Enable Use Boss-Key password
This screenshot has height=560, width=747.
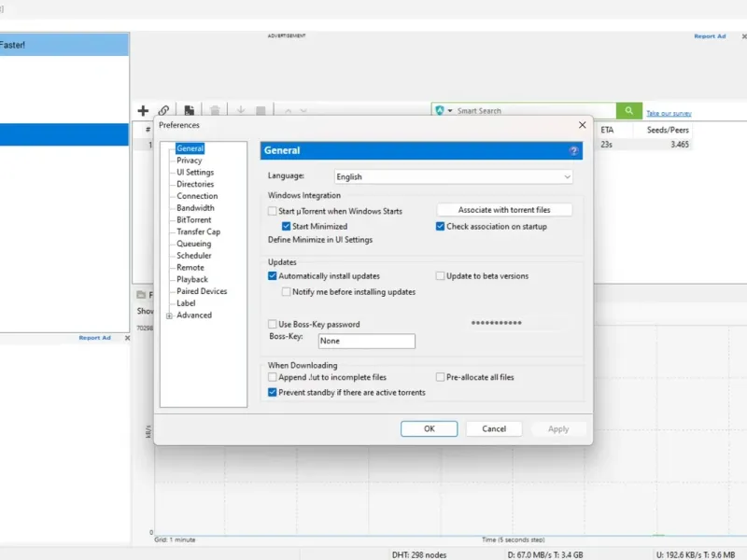coord(272,324)
